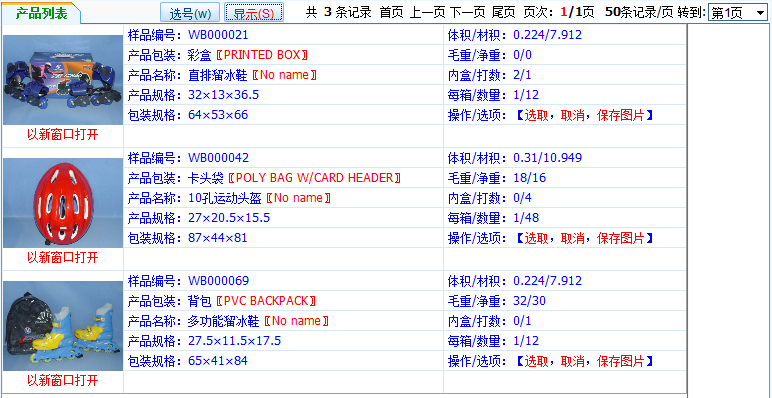Go to 上一页 previous page
The width and height of the screenshot is (772, 398).
click(x=428, y=13)
